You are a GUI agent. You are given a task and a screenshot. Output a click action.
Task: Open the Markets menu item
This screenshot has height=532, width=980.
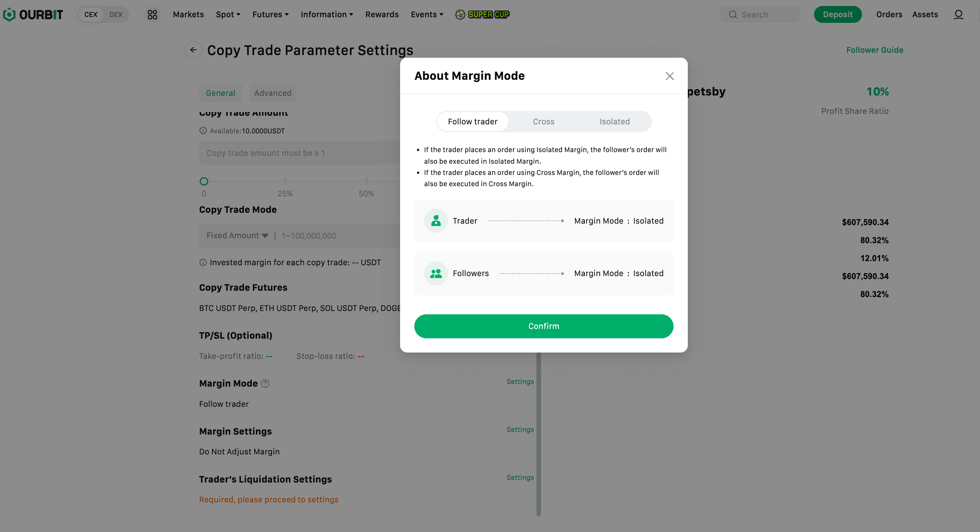pyautogui.click(x=188, y=15)
